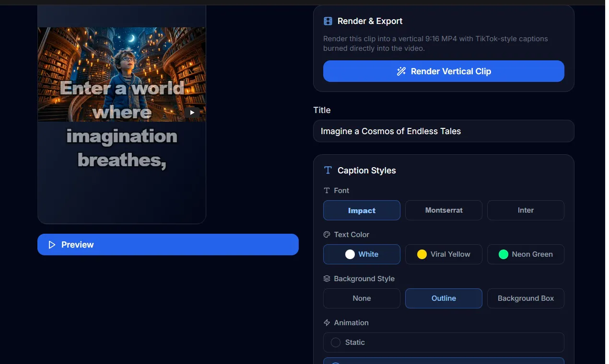Choose the Background Box style
The height and width of the screenshot is (364, 609).
click(x=526, y=298)
